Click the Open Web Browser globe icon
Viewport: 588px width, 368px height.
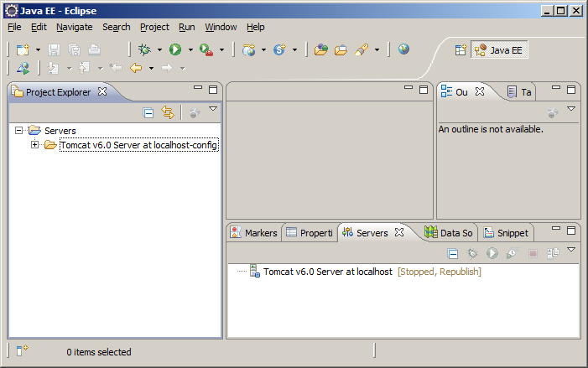coord(403,49)
